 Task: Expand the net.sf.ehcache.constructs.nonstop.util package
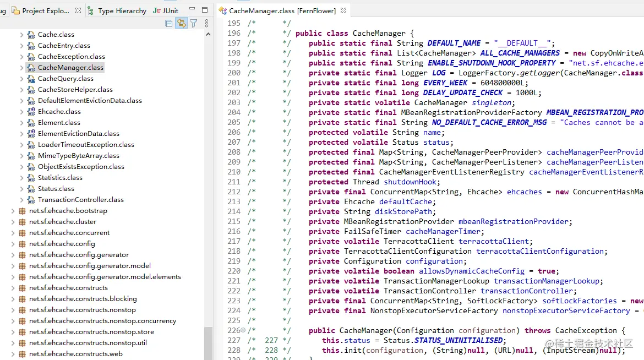[12, 343]
